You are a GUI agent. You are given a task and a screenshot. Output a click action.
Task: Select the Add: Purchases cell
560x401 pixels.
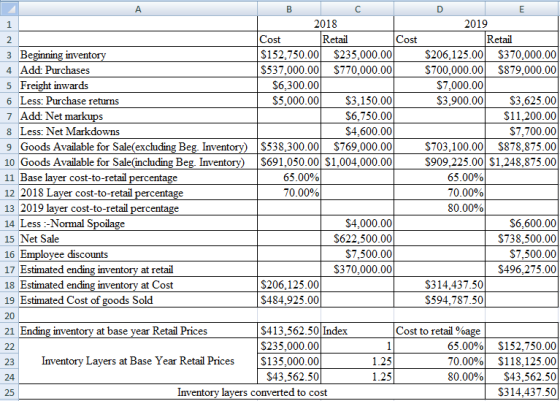pyautogui.click(x=138, y=70)
